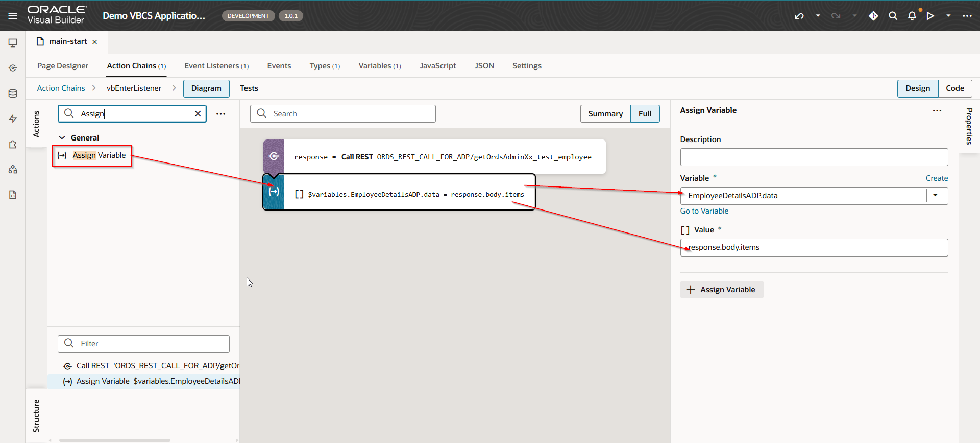Image resolution: width=980 pixels, height=443 pixels.
Task: Switch editor to Code mode
Action: click(954, 88)
